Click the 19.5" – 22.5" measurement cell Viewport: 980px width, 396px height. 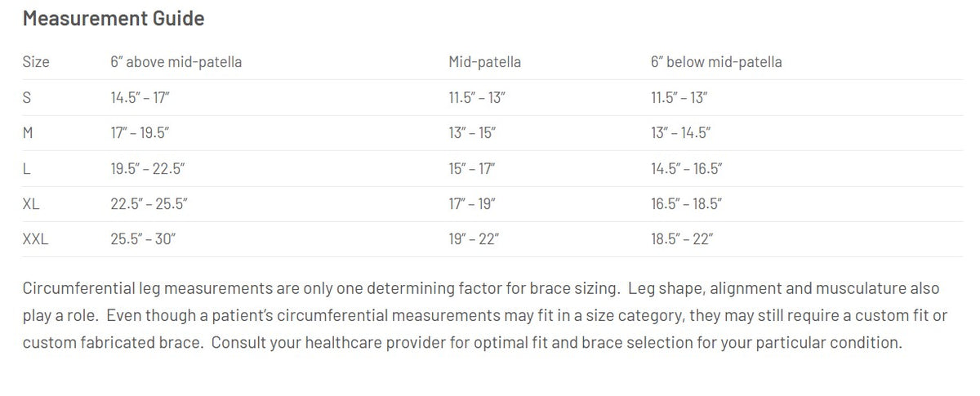click(146, 168)
